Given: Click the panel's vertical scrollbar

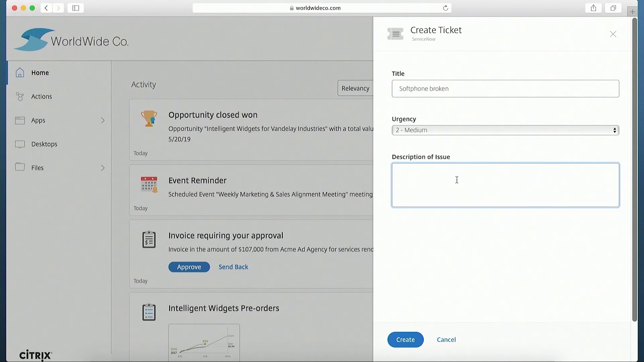Looking at the screenshot, I should coord(634,169).
